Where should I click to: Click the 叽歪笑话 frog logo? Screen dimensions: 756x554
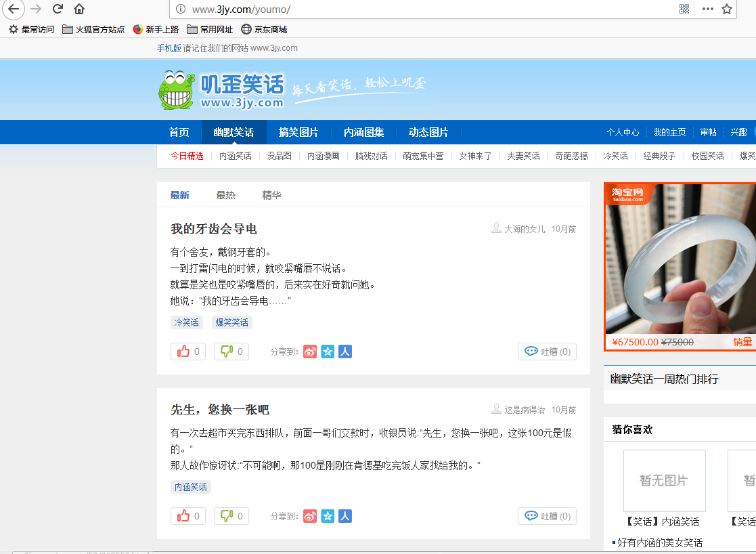(221, 90)
